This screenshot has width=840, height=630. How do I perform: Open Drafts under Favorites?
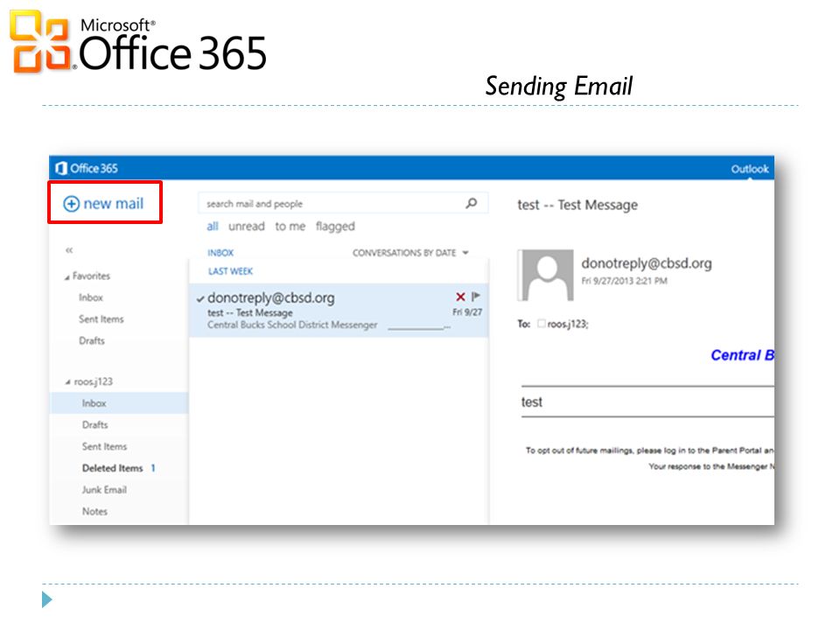92,340
